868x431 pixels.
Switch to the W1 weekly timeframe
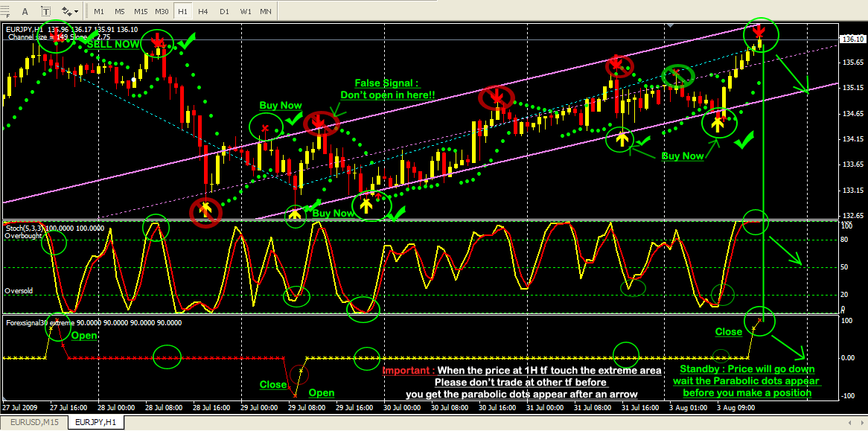coord(244,11)
